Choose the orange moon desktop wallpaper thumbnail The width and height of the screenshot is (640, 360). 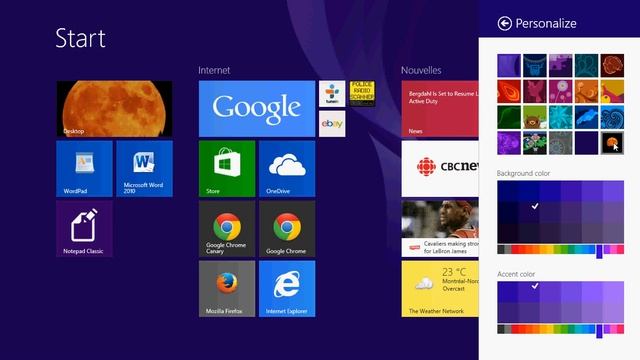click(x=612, y=143)
